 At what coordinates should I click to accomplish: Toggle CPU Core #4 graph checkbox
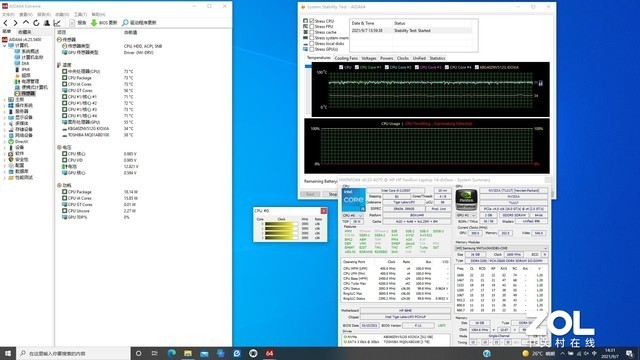coord(447,67)
